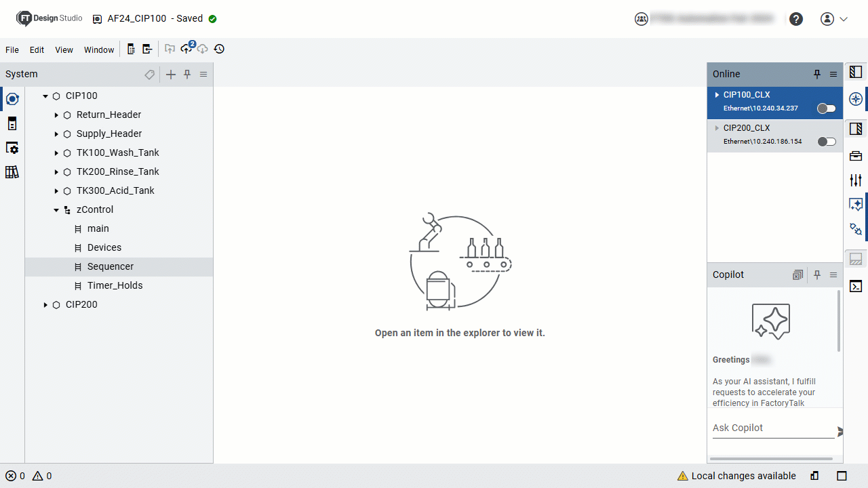Image resolution: width=868 pixels, height=488 pixels.
Task: Open the Library icon in the left sidebar
Action: pyautogui.click(x=12, y=172)
